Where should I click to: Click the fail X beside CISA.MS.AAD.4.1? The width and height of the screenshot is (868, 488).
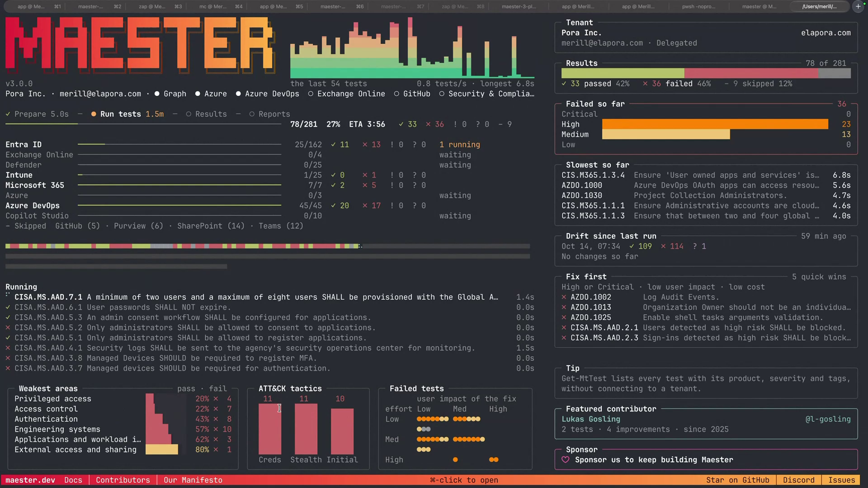[x=8, y=348]
